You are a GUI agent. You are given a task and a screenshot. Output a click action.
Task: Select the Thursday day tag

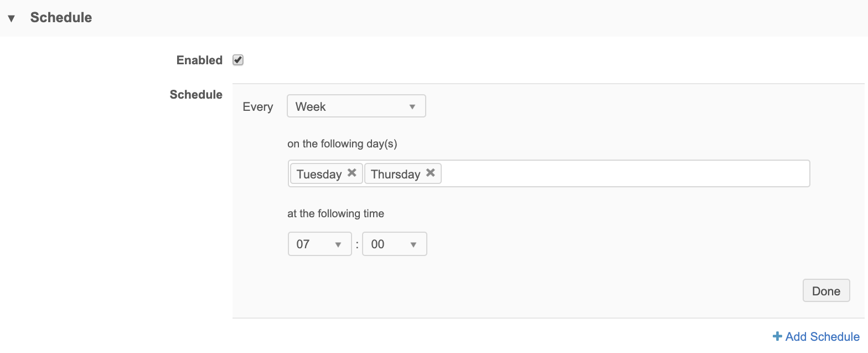[395, 174]
